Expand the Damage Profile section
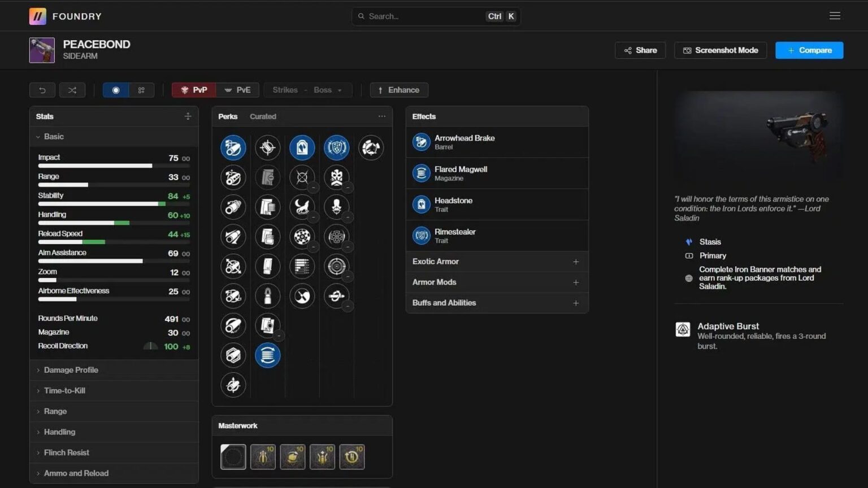Viewport: 868px width, 488px height. tap(71, 370)
